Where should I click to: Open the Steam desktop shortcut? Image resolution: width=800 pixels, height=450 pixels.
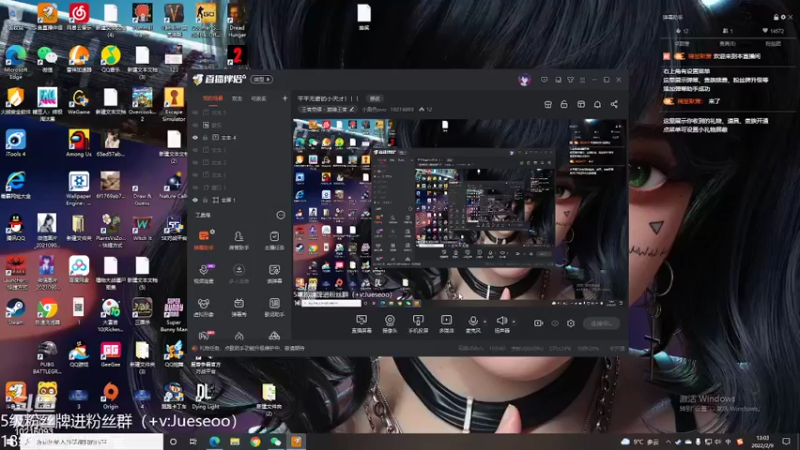[15, 312]
